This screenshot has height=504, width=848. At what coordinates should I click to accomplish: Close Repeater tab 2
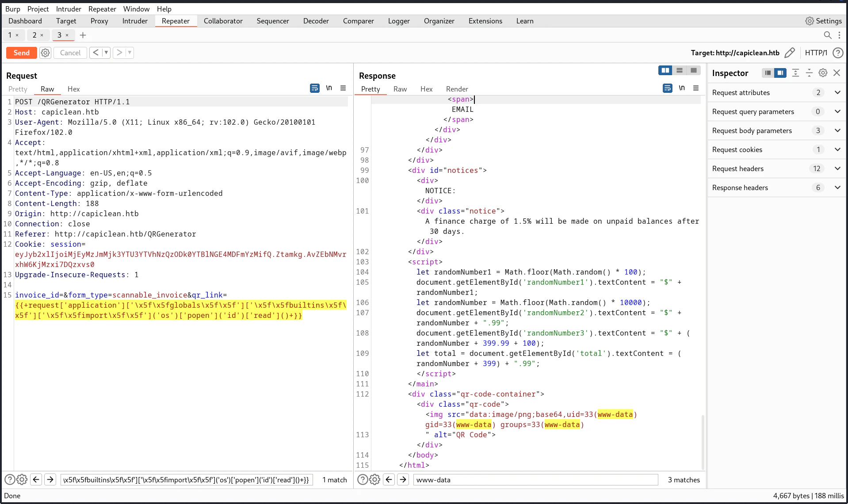point(42,35)
